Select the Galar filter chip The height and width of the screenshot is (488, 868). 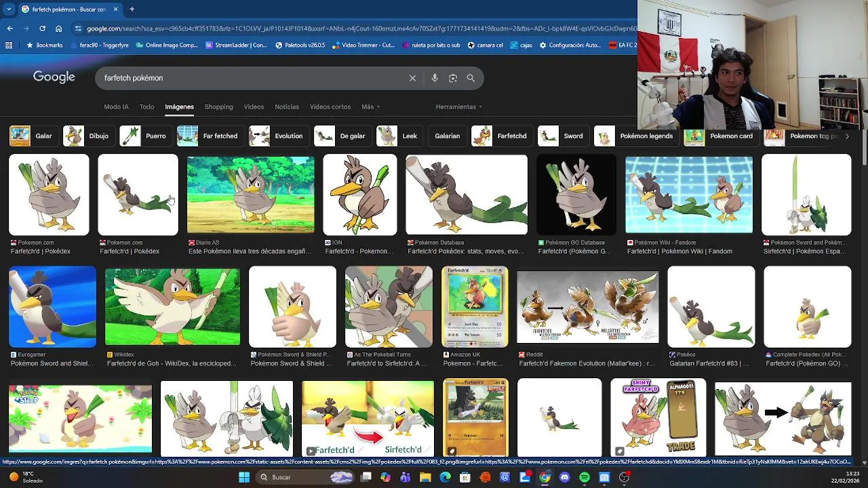pyautogui.click(x=33, y=136)
